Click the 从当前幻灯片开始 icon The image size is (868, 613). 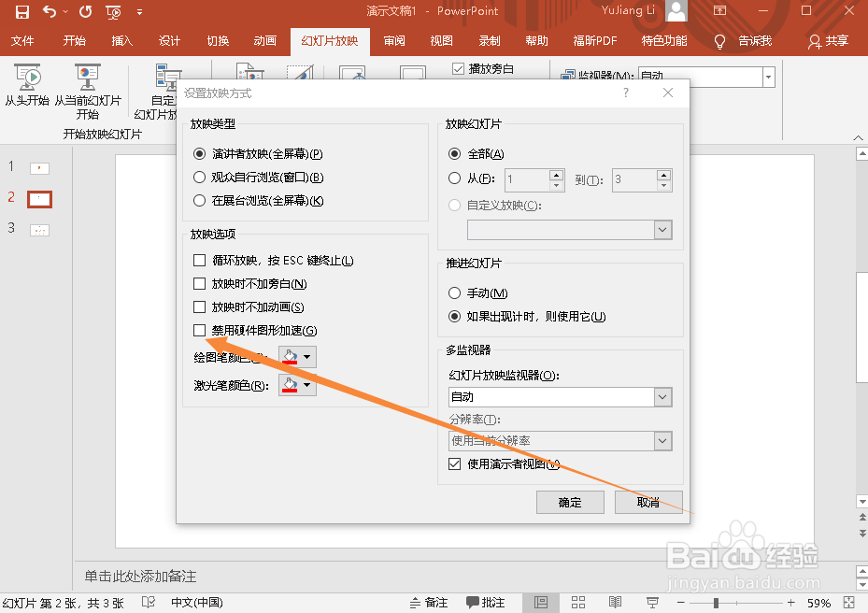pos(88,78)
